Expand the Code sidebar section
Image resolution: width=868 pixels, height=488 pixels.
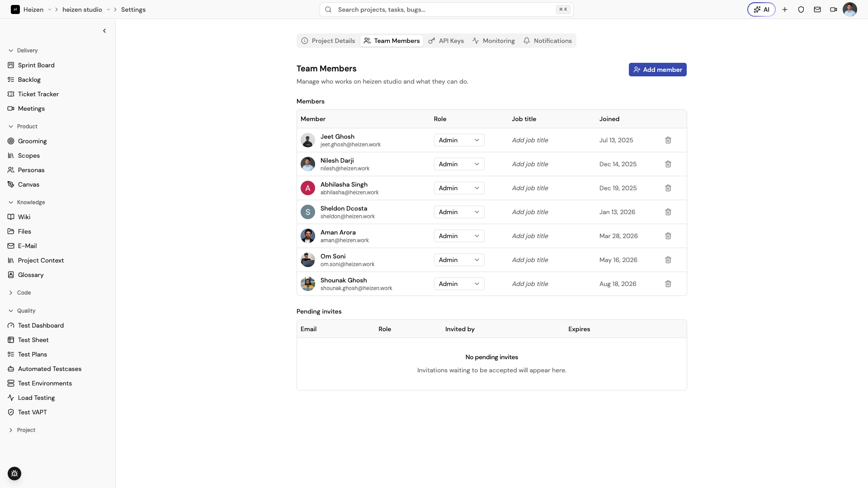coord(20,293)
